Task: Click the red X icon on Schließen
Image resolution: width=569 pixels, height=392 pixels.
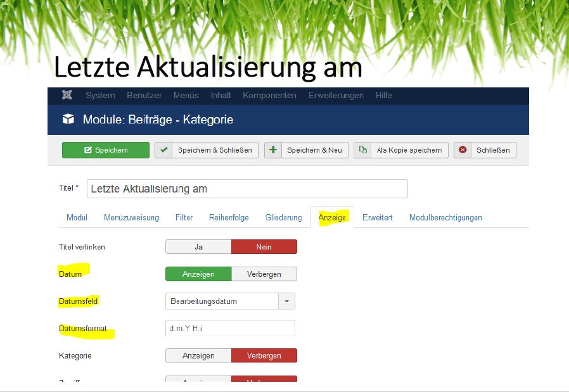Action: pyautogui.click(x=463, y=150)
